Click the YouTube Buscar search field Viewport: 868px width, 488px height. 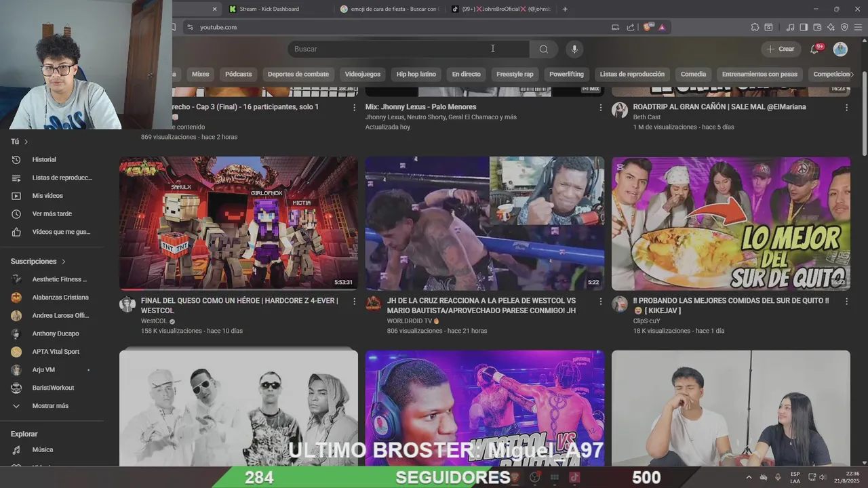(x=408, y=49)
